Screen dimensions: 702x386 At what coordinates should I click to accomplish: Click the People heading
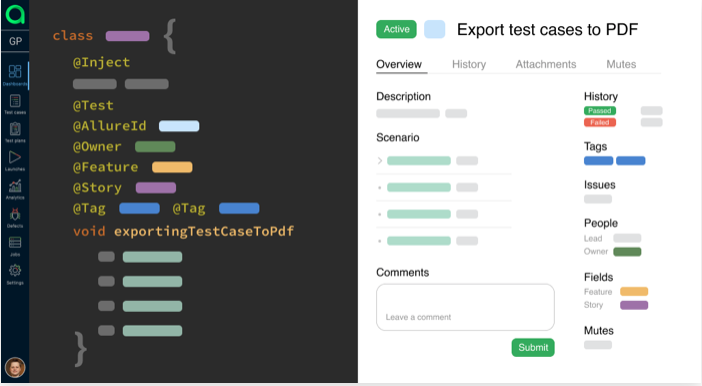coord(601,223)
